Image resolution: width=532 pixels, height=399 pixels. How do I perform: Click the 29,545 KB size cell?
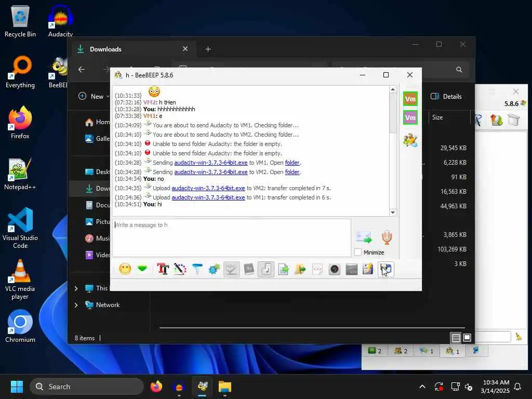(453, 148)
